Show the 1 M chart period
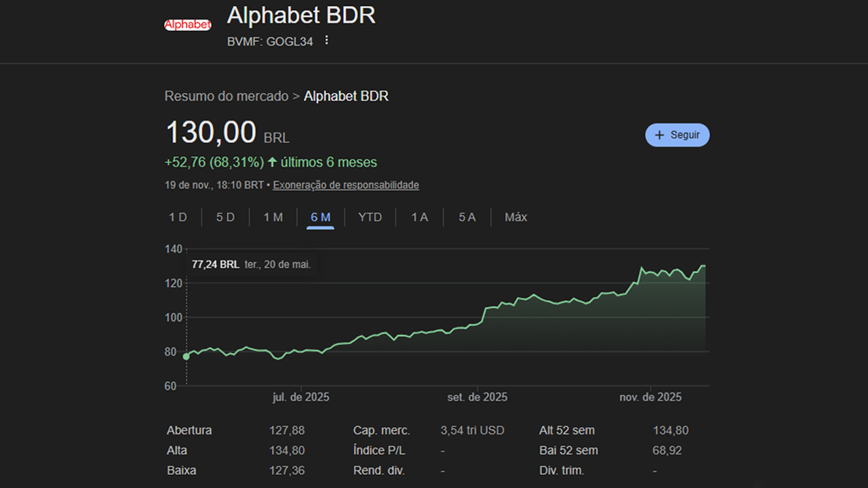The height and width of the screenshot is (488, 868). click(x=273, y=218)
